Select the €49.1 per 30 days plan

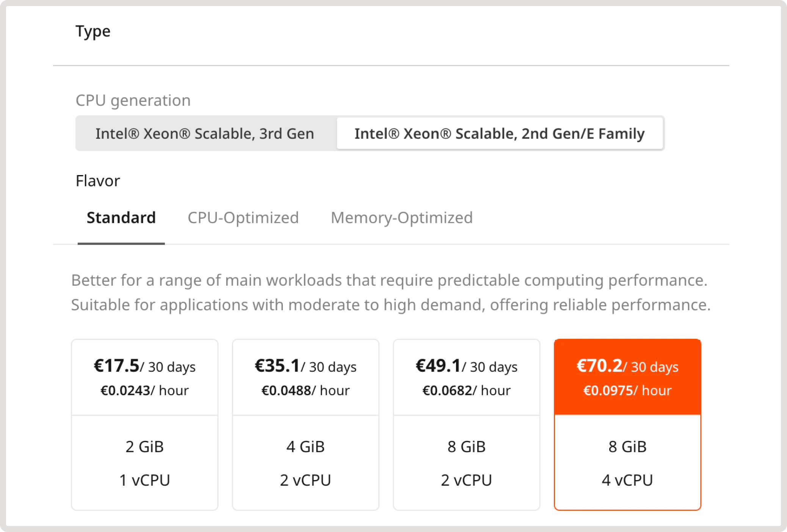point(466,366)
